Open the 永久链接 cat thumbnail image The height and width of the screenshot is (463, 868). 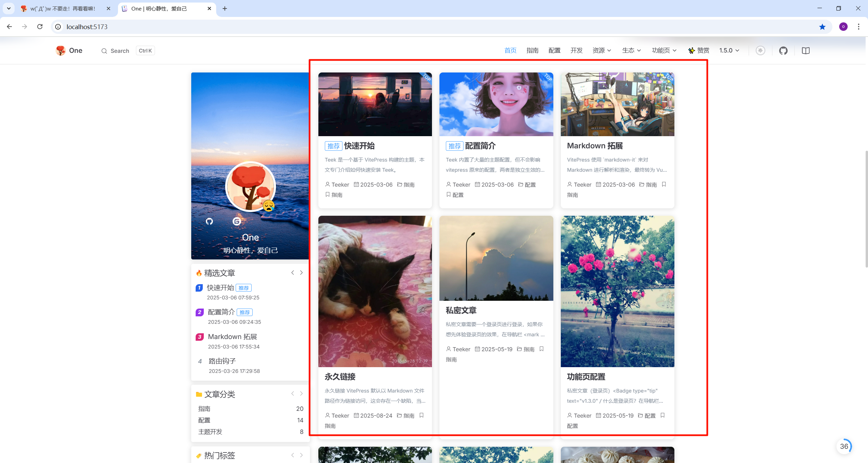click(x=375, y=291)
